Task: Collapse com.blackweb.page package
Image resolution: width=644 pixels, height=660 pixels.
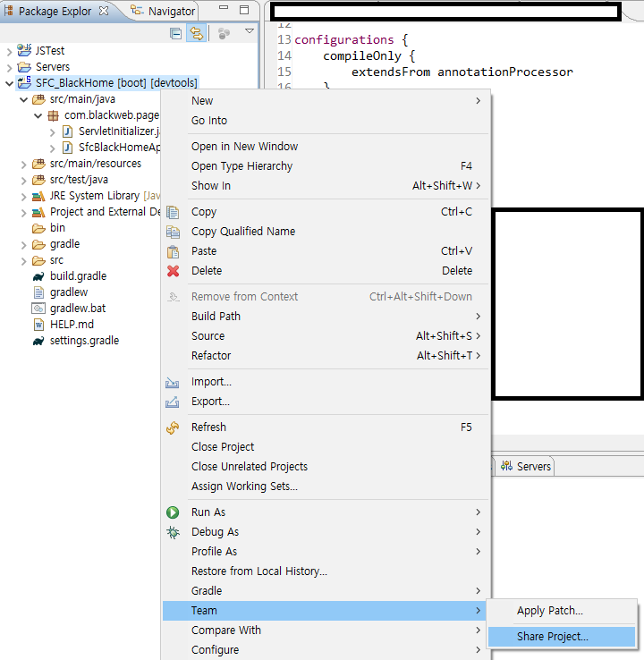Action: point(38,115)
